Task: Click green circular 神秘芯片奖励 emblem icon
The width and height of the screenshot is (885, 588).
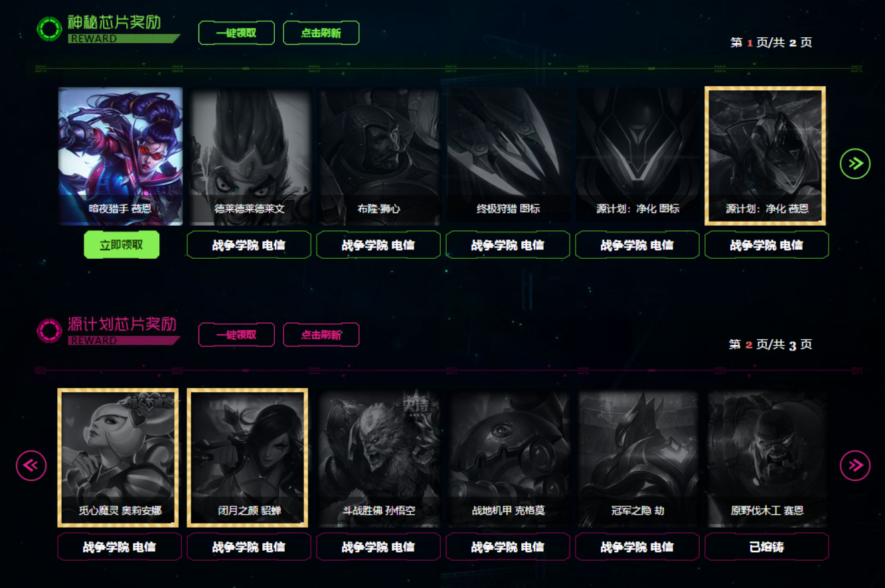Action: point(49,29)
